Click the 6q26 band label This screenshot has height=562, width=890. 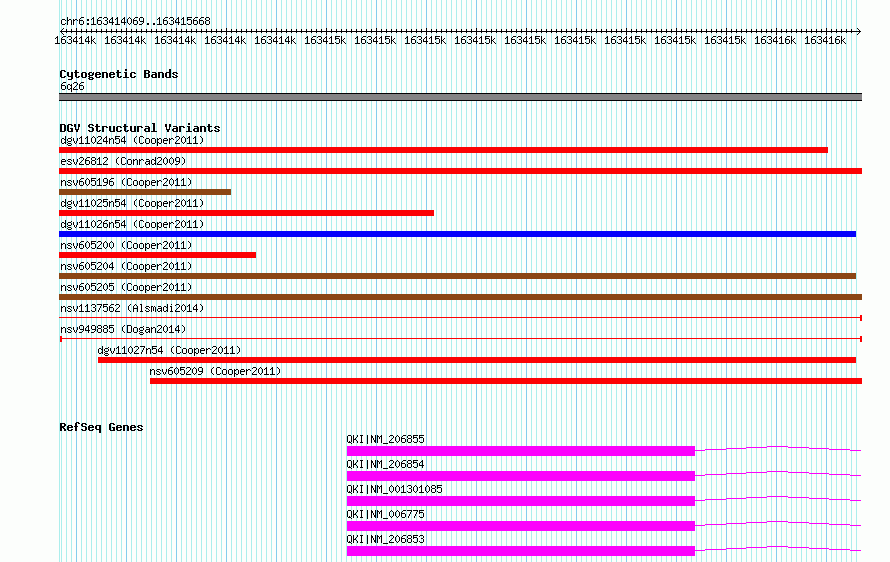pos(72,86)
